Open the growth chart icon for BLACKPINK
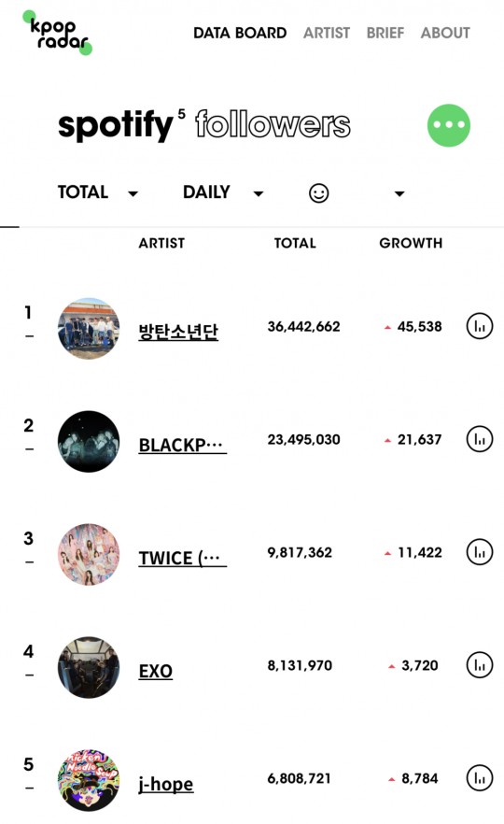 (480, 439)
